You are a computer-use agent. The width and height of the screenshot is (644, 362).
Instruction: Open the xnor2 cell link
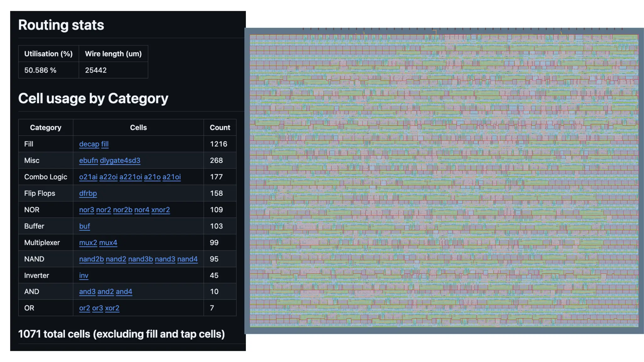pos(160,210)
